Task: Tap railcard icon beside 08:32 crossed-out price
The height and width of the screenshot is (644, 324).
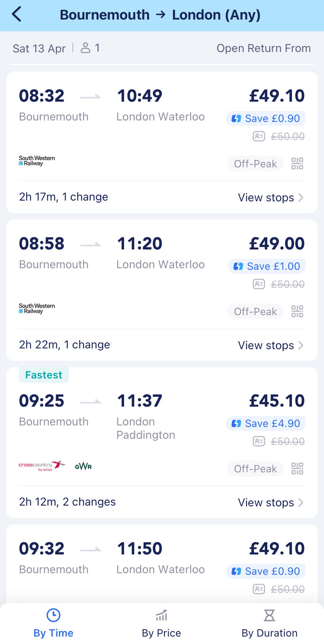Action: click(259, 136)
